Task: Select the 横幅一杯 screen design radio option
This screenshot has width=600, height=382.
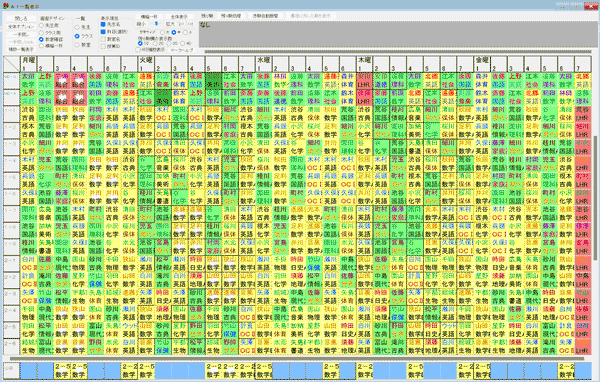Action: (x=41, y=46)
